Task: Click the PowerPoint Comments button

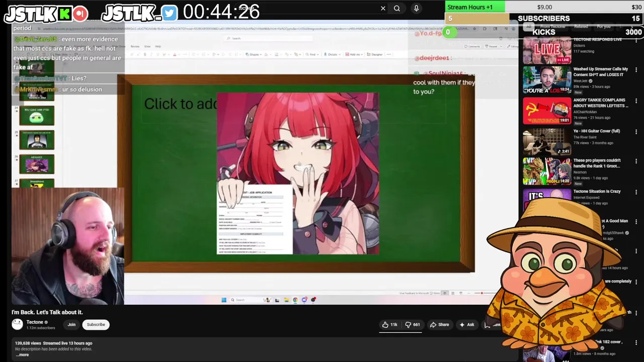Action: pyautogui.click(x=472, y=46)
